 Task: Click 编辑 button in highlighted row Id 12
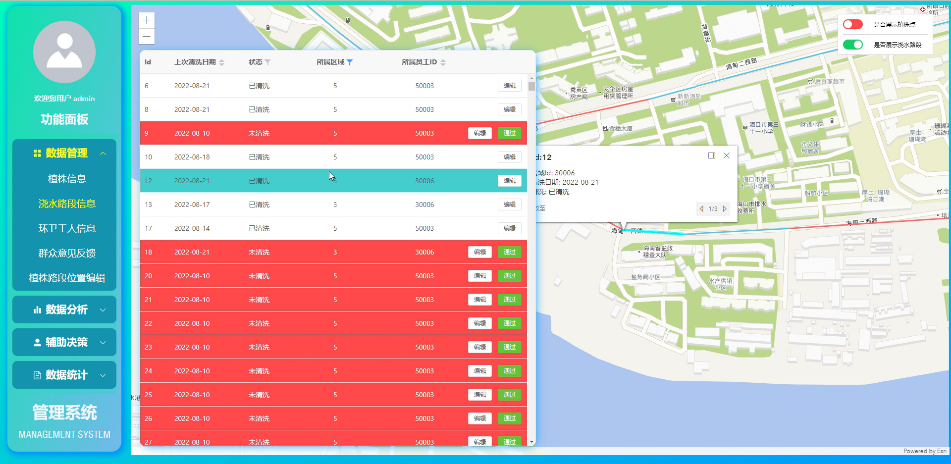pyautogui.click(x=509, y=181)
